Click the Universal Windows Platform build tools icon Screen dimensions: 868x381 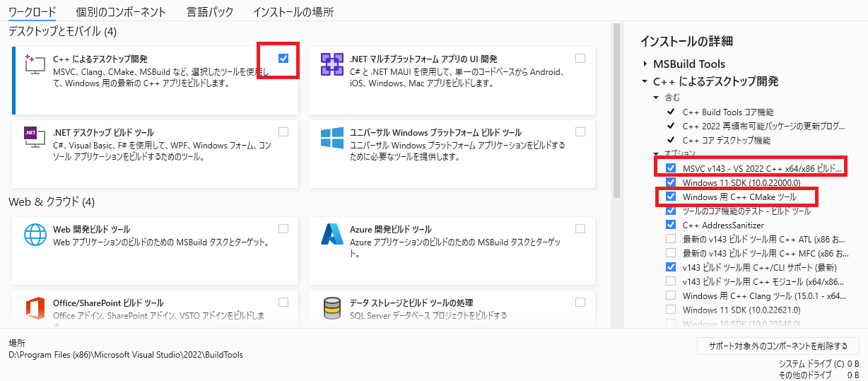(x=332, y=138)
